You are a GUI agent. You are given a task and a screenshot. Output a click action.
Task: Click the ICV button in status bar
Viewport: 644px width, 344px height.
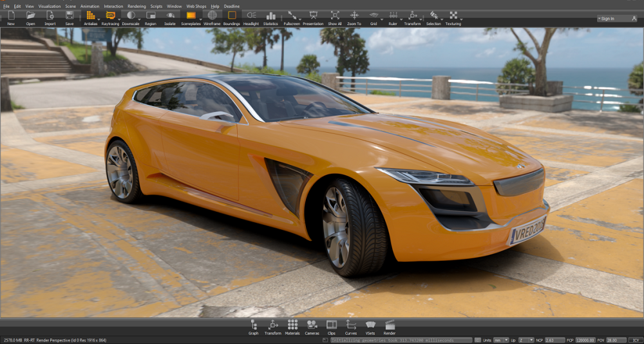tap(636, 340)
